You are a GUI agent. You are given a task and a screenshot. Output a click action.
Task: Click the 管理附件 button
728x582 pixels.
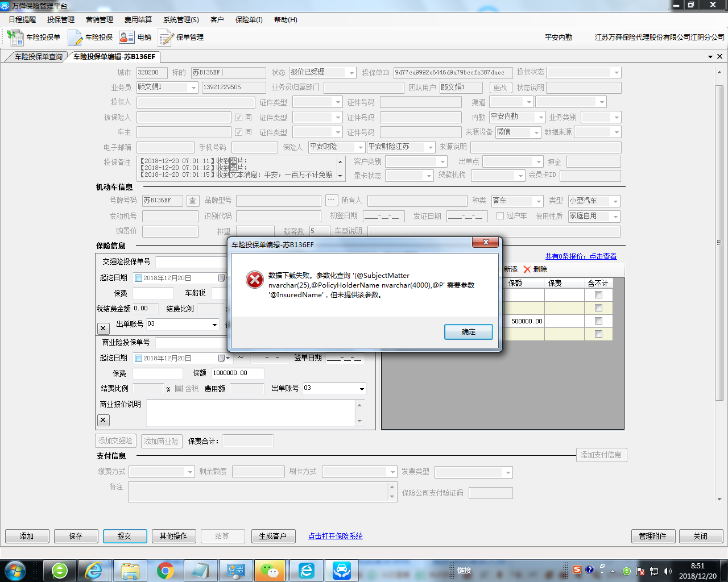(x=653, y=537)
